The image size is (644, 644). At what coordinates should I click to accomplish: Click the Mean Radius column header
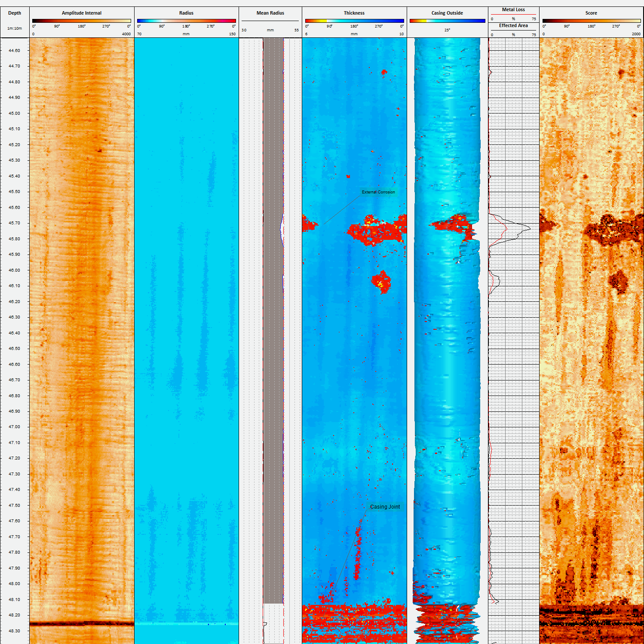pos(270,13)
